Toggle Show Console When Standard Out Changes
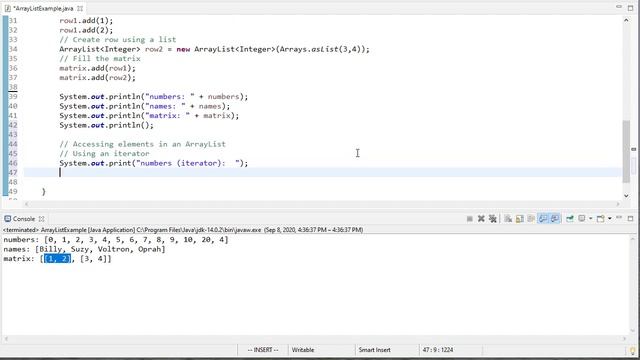Image resolution: width=640 pixels, height=360 pixels. tap(543, 219)
